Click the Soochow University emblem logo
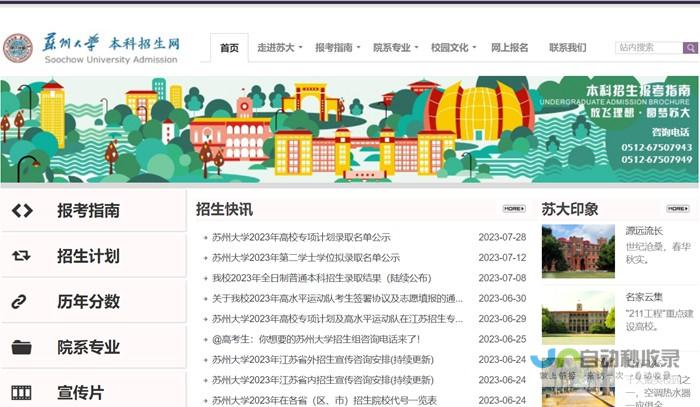Viewport: 700px width, 407px height. pos(17,48)
